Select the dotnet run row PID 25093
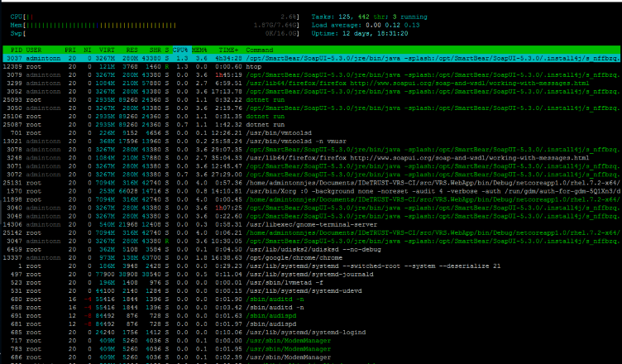 [x=311, y=99]
